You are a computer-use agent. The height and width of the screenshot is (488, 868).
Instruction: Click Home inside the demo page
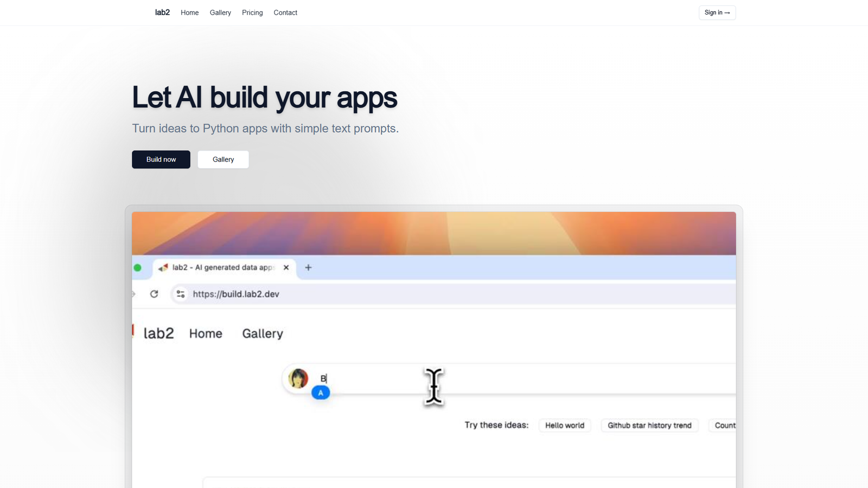pyautogui.click(x=206, y=333)
